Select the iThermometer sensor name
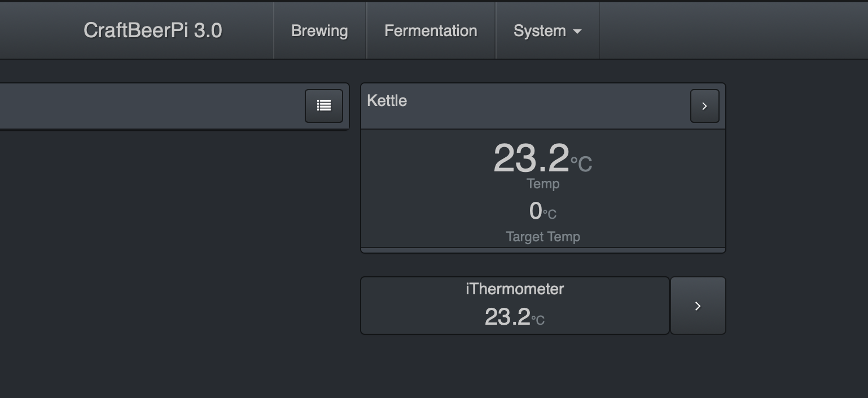The image size is (868, 398). point(514,289)
